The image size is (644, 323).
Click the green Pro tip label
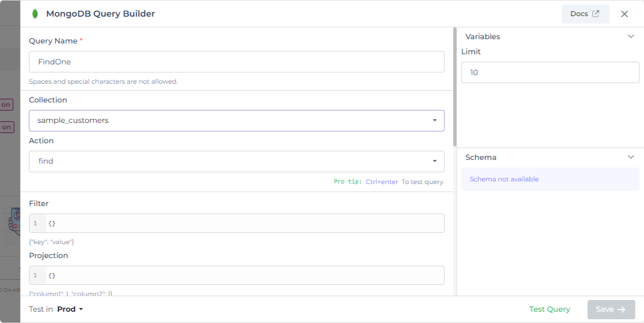pyautogui.click(x=348, y=182)
